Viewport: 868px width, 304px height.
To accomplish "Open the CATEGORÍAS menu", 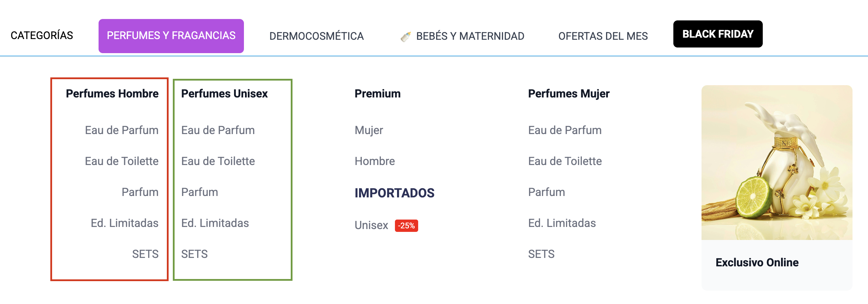I will (x=42, y=36).
